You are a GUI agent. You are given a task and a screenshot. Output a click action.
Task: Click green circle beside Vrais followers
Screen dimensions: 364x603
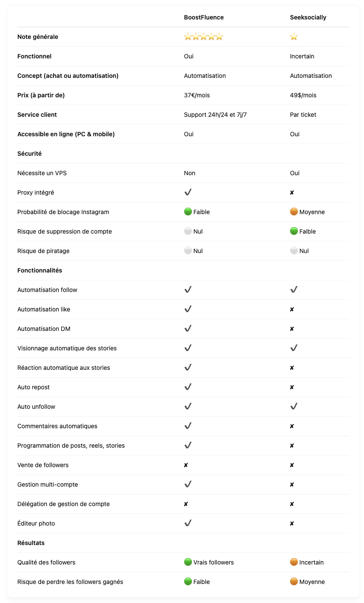tap(188, 562)
